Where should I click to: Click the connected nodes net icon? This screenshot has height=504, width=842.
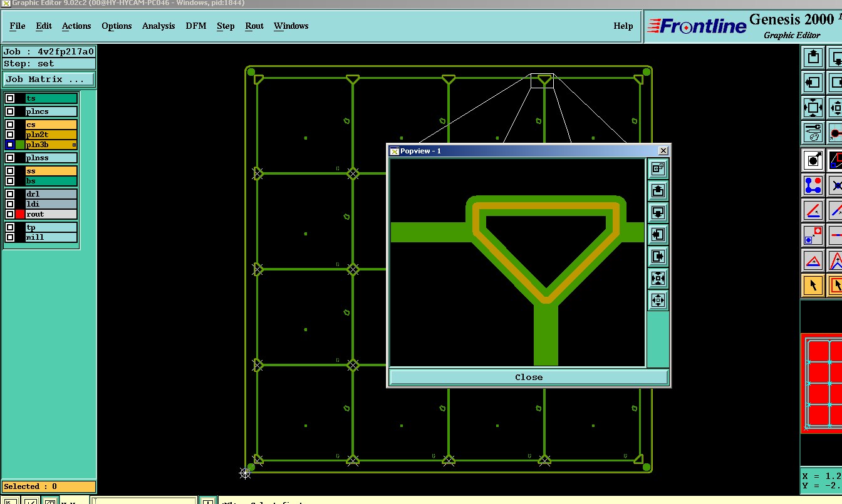click(x=813, y=185)
